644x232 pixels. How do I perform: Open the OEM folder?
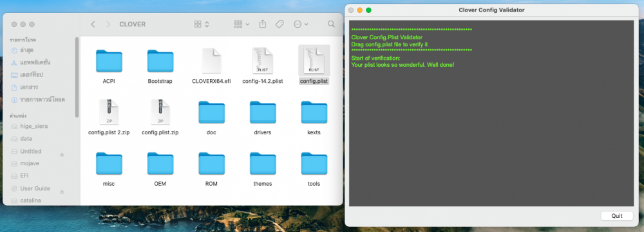tap(160, 163)
